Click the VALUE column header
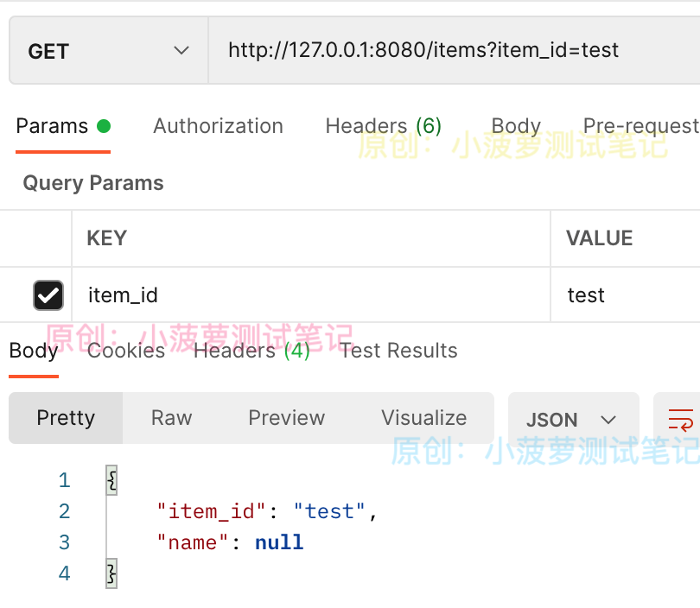Screen dimensions: 700x608 click(x=600, y=238)
